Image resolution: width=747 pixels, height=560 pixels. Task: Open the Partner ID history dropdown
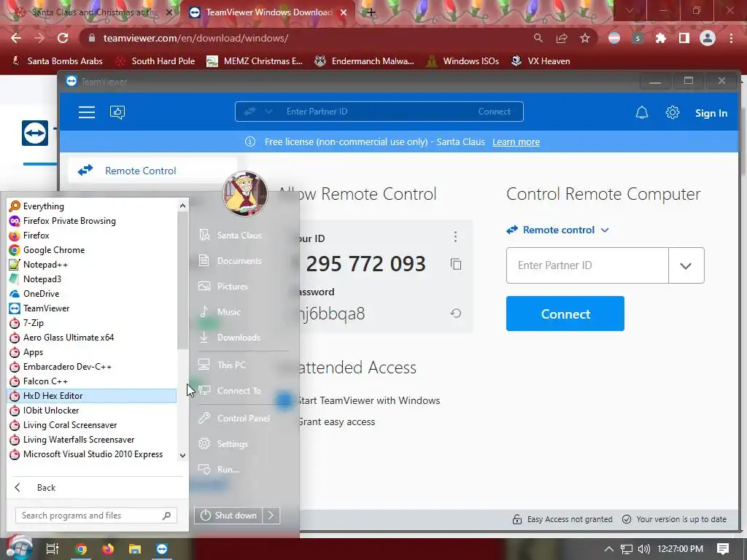pyautogui.click(x=686, y=265)
